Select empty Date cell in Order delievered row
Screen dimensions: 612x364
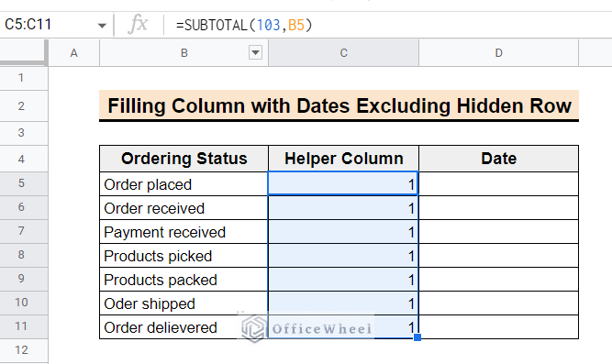(x=498, y=326)
